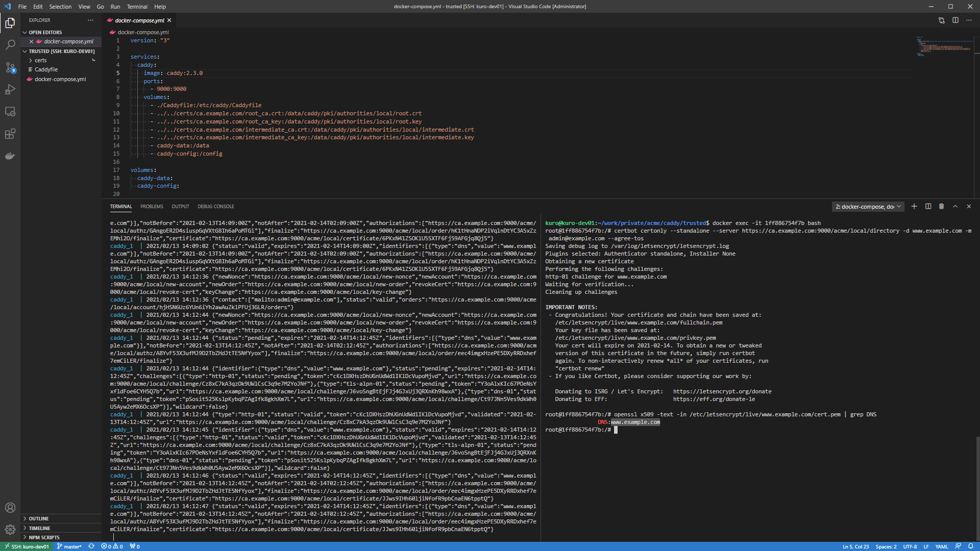This screenshot has width=980, height=551.
Task: Split the terminal panel
Action: 928,207
